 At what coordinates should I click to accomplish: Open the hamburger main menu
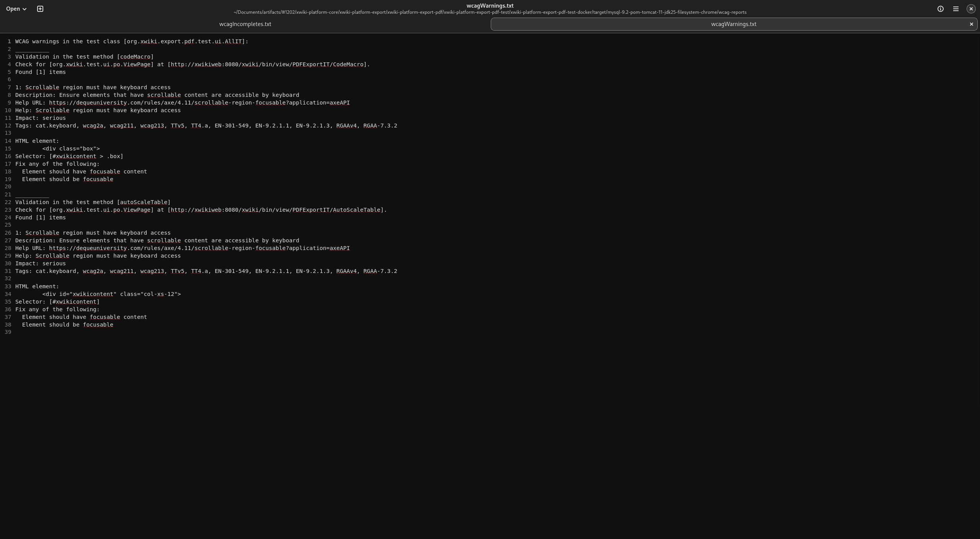point(955,9)
